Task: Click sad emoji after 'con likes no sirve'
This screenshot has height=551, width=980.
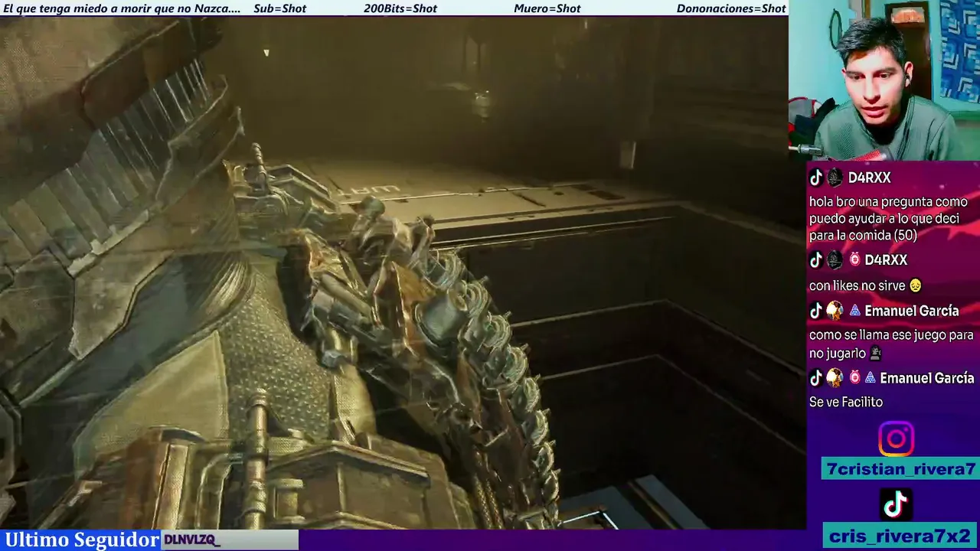Action: click(x=915, y=285)
